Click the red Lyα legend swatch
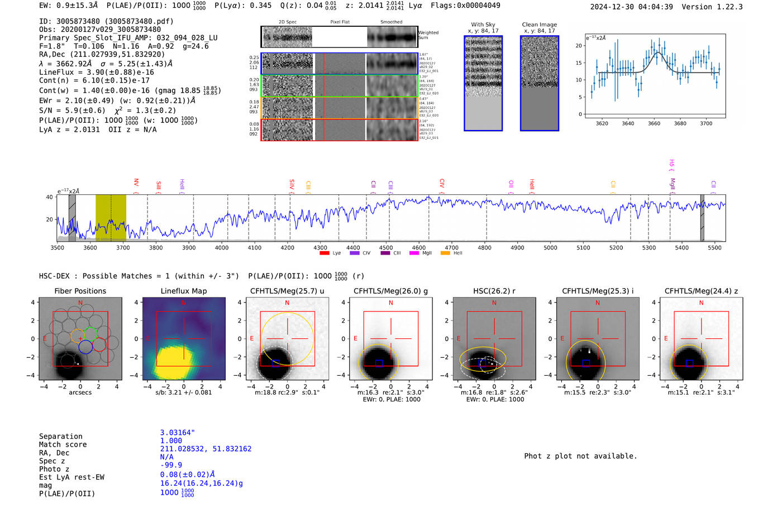 (325, 253)
